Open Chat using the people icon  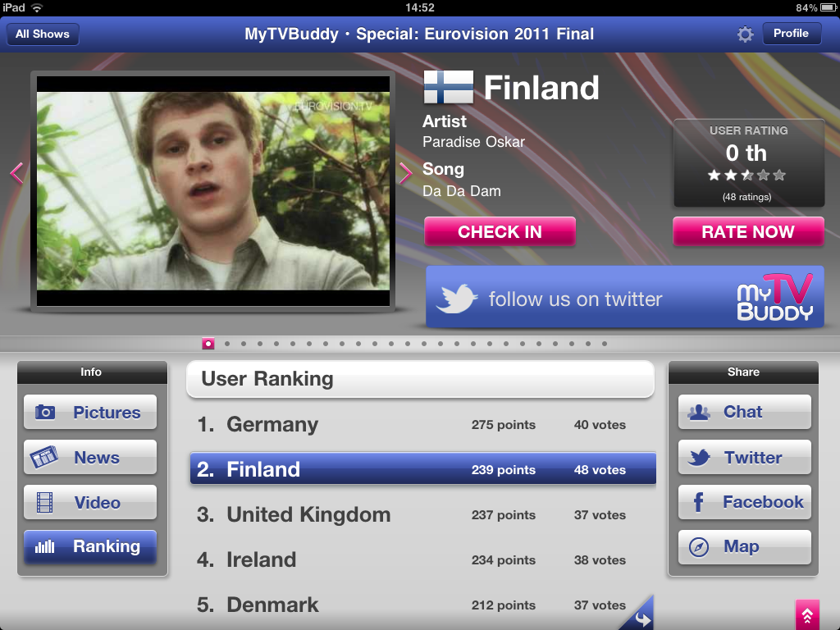coord(699,412)
